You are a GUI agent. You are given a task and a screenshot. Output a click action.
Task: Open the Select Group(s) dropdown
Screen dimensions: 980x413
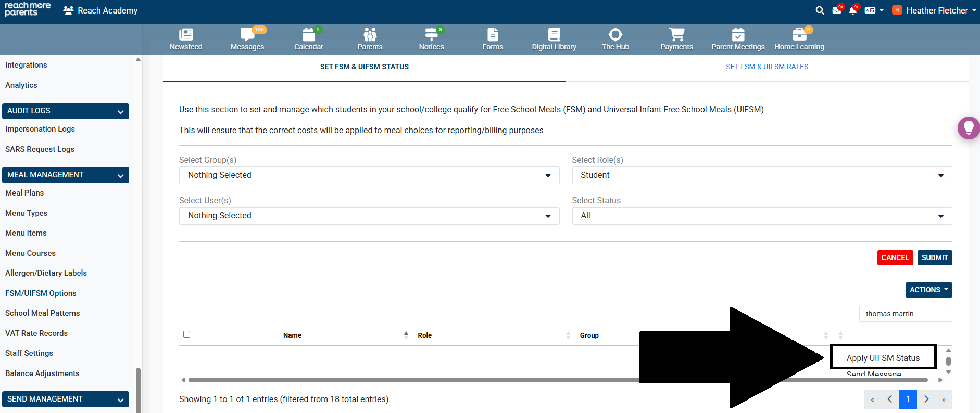point(369,175)
